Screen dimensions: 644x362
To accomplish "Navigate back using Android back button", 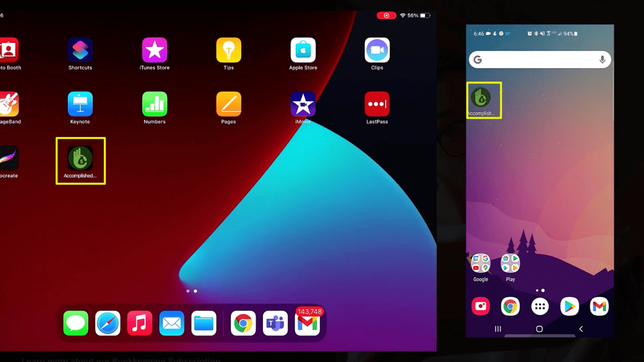I will (x=581, y=328).
